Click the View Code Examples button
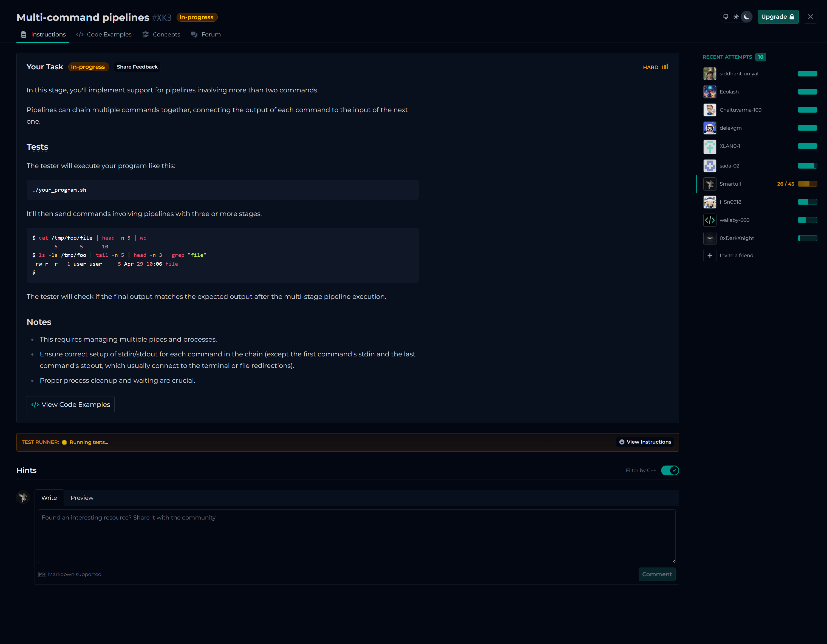827x644 pixels. coord(70,405)
